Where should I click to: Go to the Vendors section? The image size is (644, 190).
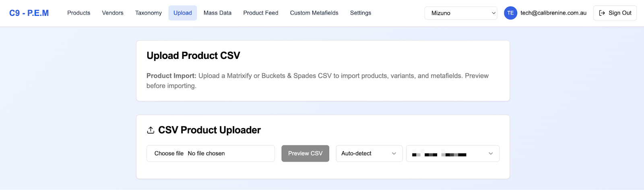(113, 13)
